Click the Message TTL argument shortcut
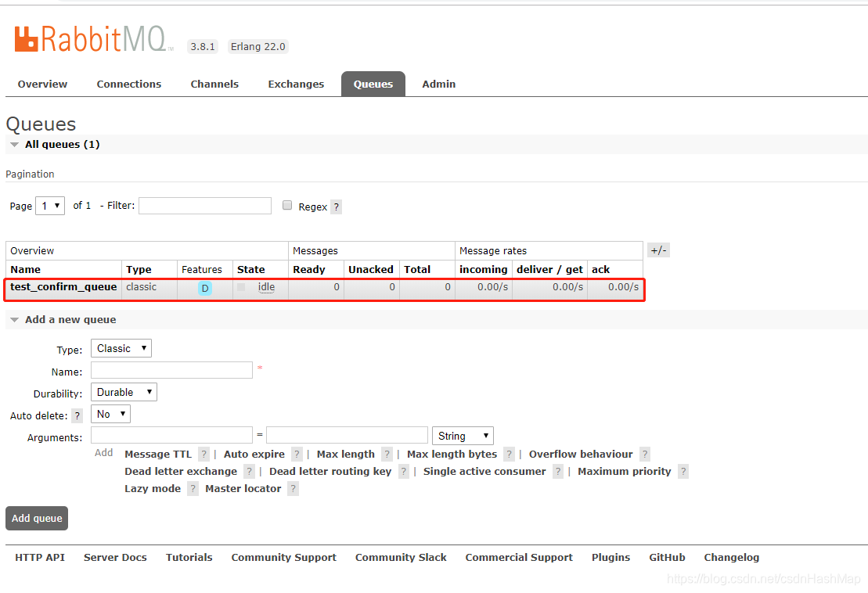This screenshot has width=868, height=593. [x=158, y=455]
